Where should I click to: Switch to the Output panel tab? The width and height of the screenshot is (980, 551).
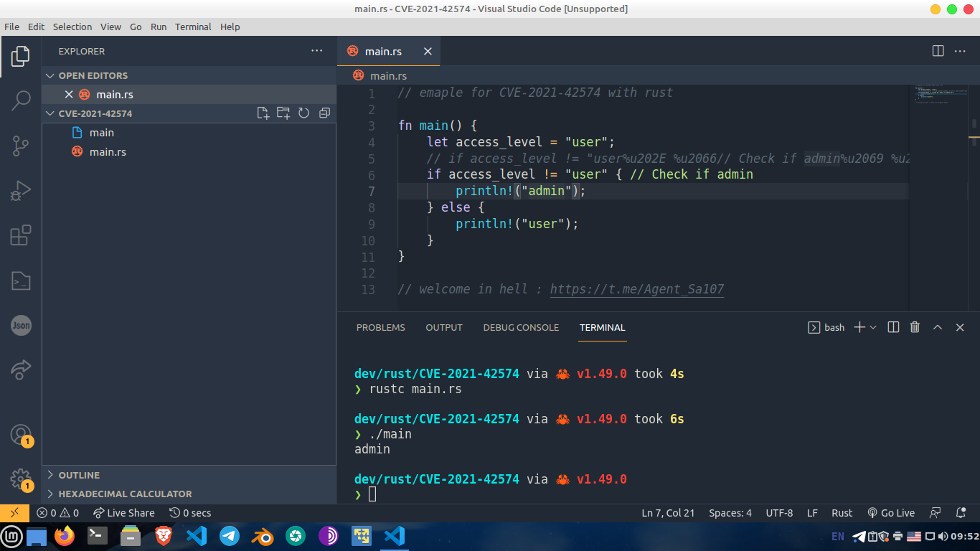[444, 327]
